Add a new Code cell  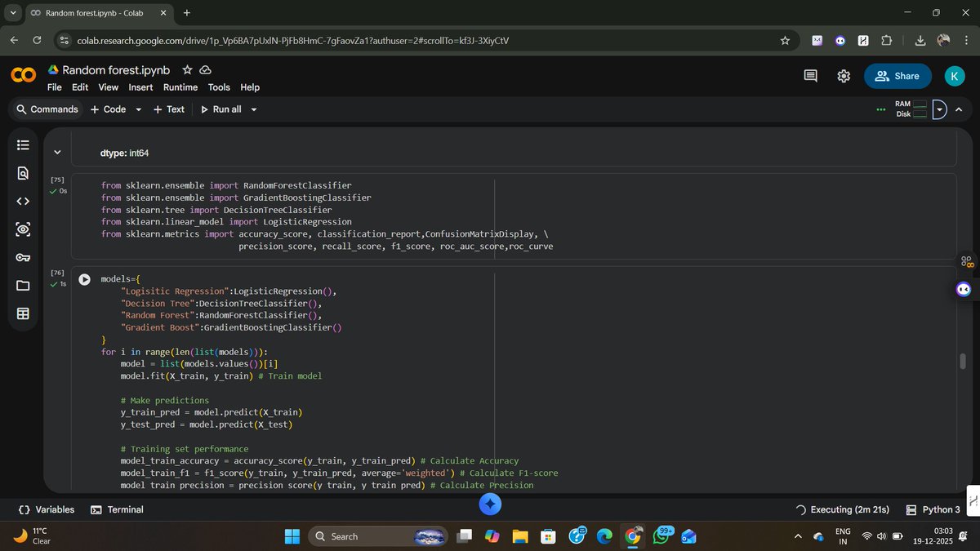coord(108,109)
